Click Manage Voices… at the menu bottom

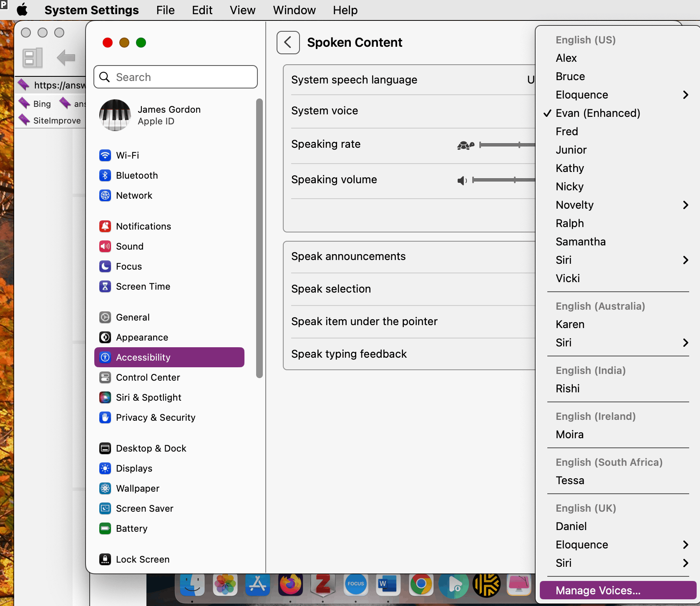click(x=618, y=591)
